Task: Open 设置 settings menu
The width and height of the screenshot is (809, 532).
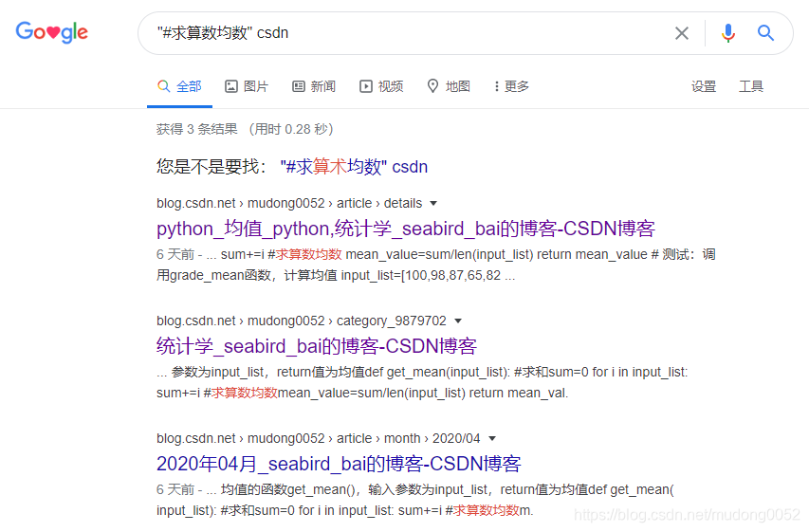Action: (703, 86)
